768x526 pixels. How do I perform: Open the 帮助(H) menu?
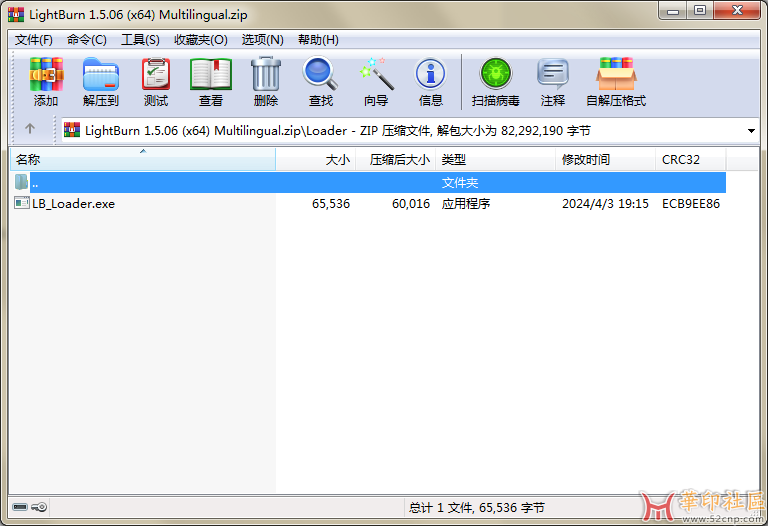pos(318,40)
